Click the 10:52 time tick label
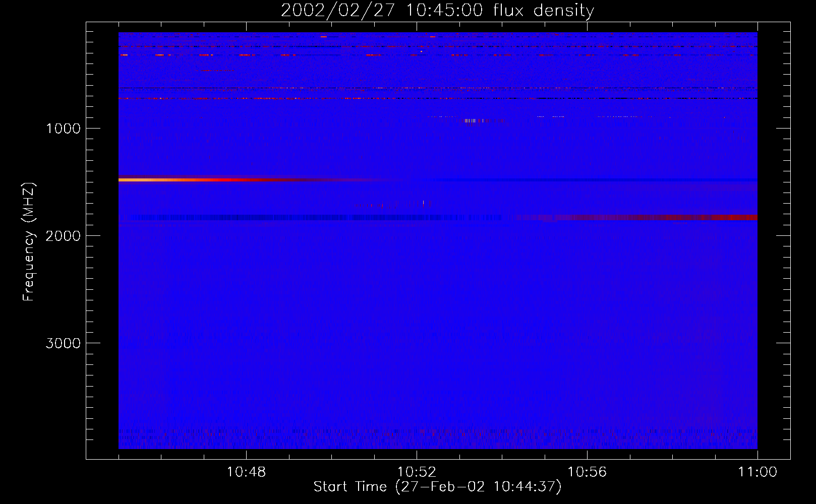The width and height of the screenshot is (816, 504). point(417,472)
